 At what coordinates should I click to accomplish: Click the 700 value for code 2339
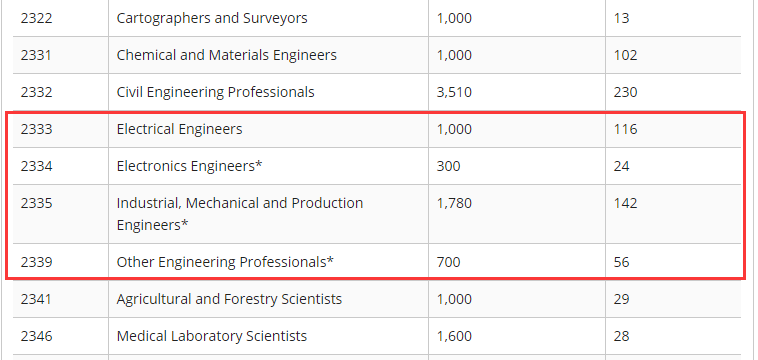click(x=448, y=262)
